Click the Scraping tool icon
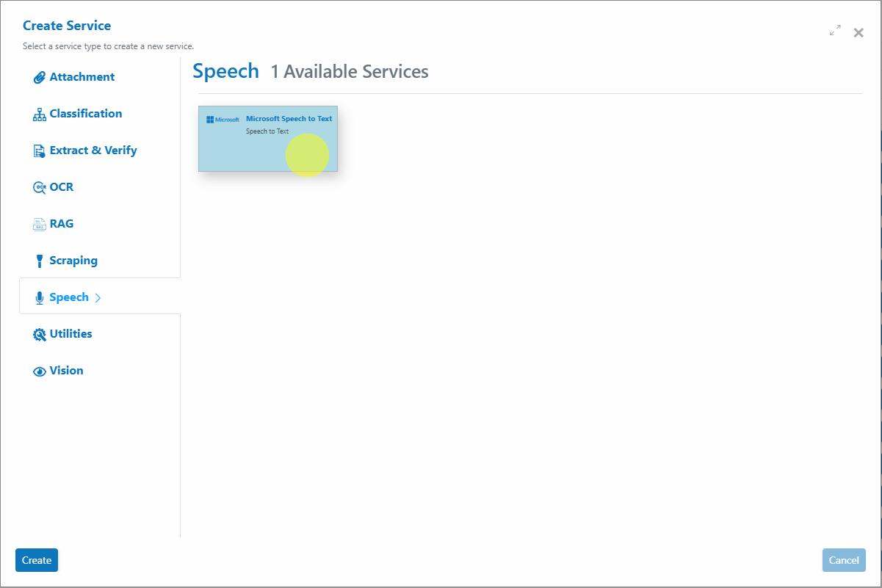The height and width of the screenshot is (588, 882). 40,261
